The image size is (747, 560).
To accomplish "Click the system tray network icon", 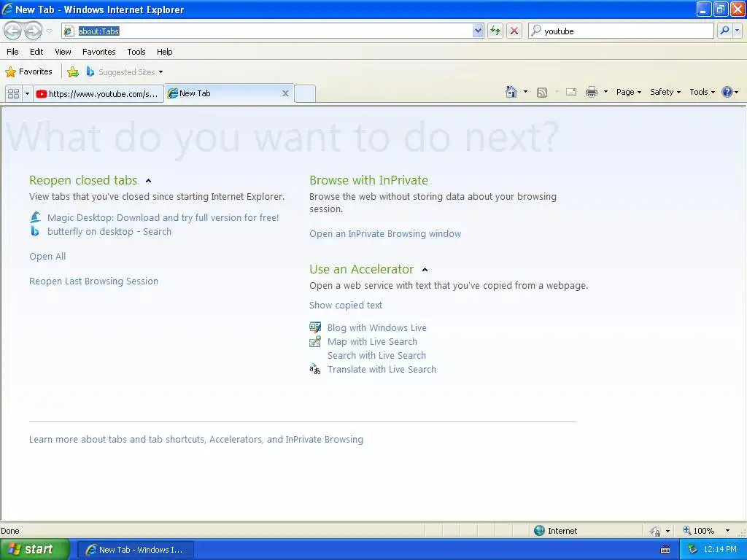I will click(692, 550).
